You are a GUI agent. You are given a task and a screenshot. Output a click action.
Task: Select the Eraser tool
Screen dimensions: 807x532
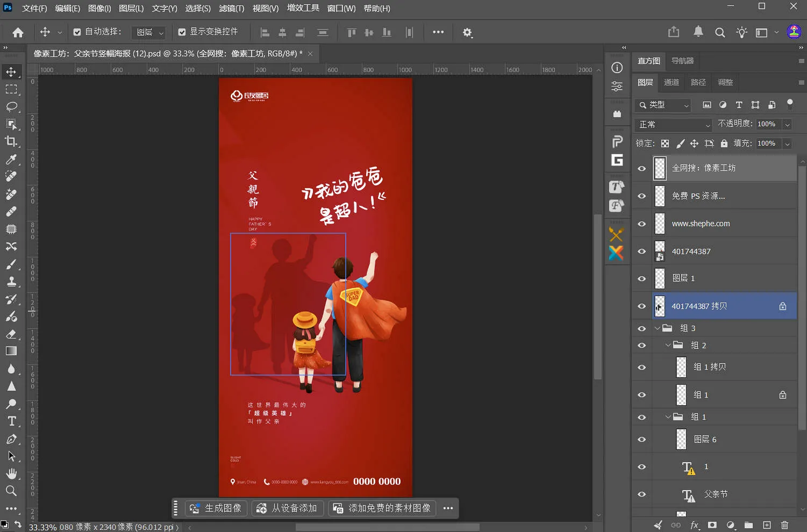click(x=11, y=334)
